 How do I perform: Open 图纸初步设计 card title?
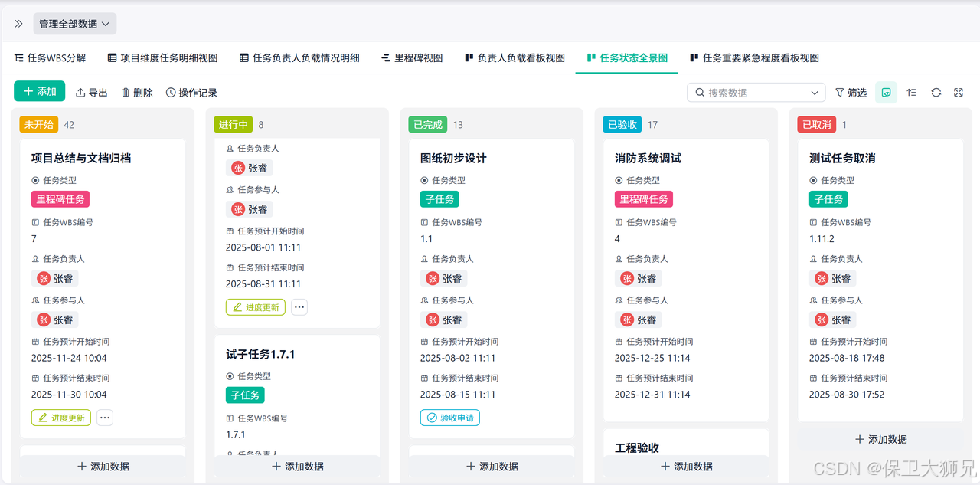click(453, 158)
